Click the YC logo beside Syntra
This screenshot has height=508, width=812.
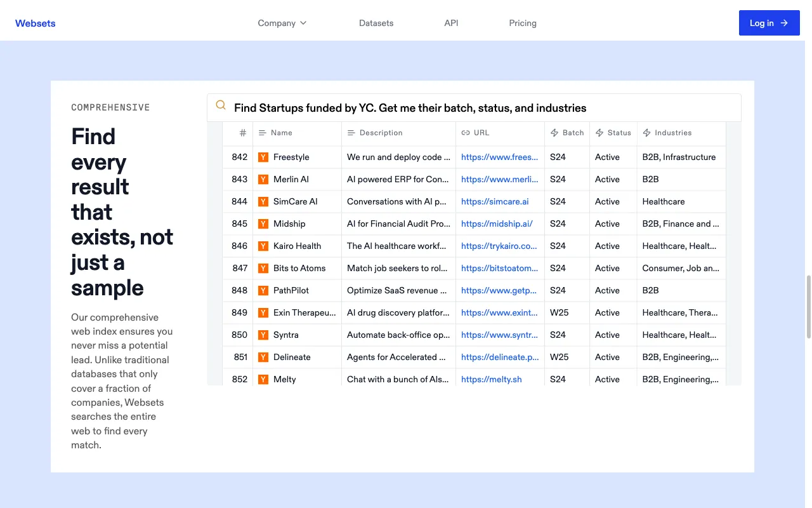pos(263,335)
